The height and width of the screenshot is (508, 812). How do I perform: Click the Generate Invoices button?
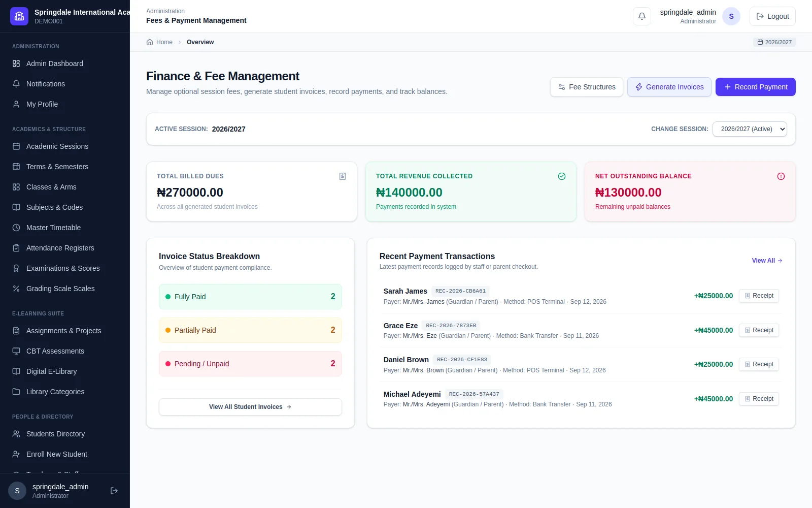(x=669, y=87)
